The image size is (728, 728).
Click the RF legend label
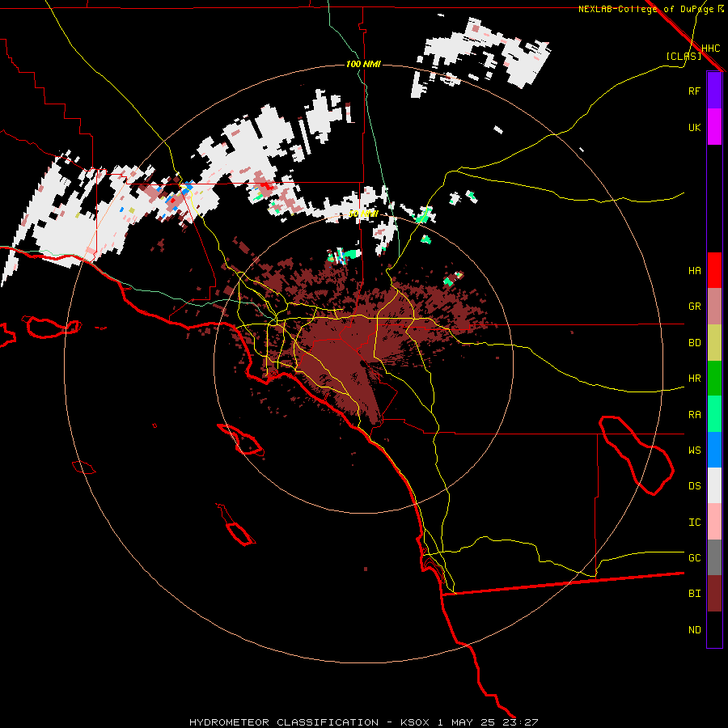pyautogui.click(x=694, y=91)
